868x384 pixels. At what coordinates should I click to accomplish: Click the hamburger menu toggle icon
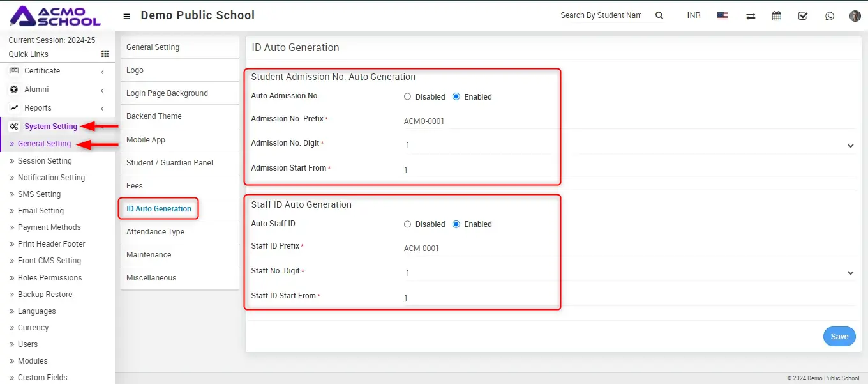pos(127,16)
